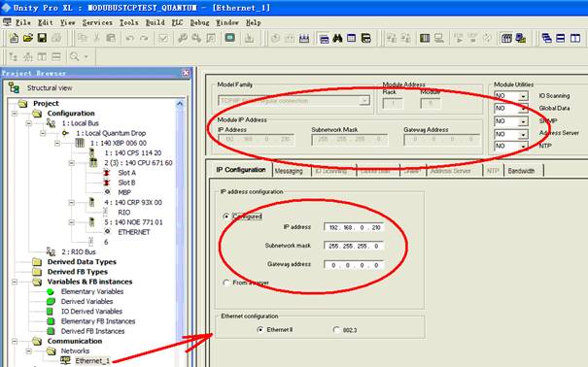Click the Cascade windows icon
The width and height of the screenshot is (588, 367).
[x=547, y=38]
